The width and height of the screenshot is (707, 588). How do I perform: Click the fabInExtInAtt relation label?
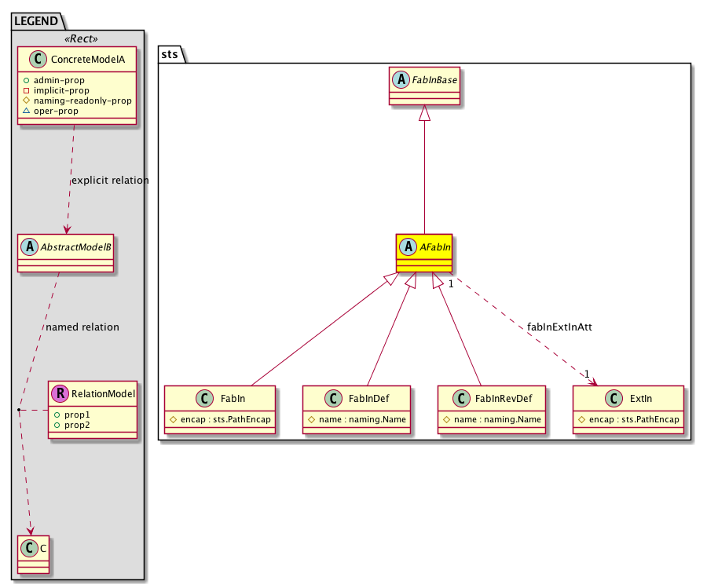(559, 327)
